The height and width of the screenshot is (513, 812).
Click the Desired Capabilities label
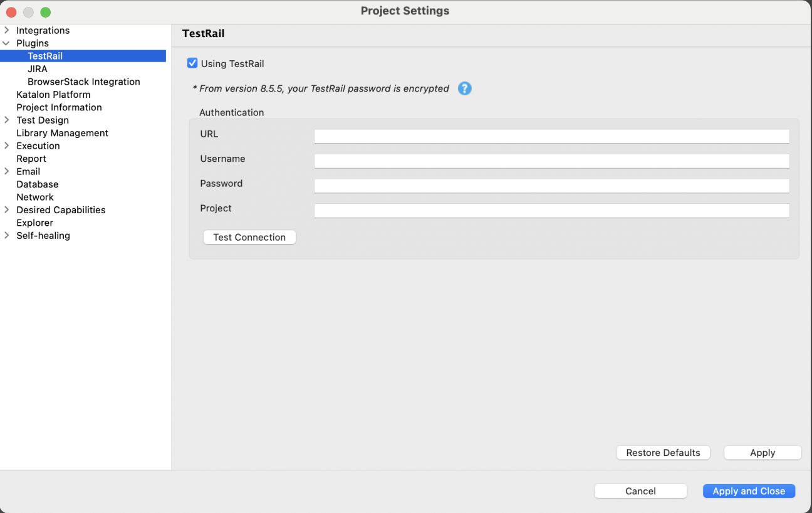pyautogui.click(x=61, y=209)
